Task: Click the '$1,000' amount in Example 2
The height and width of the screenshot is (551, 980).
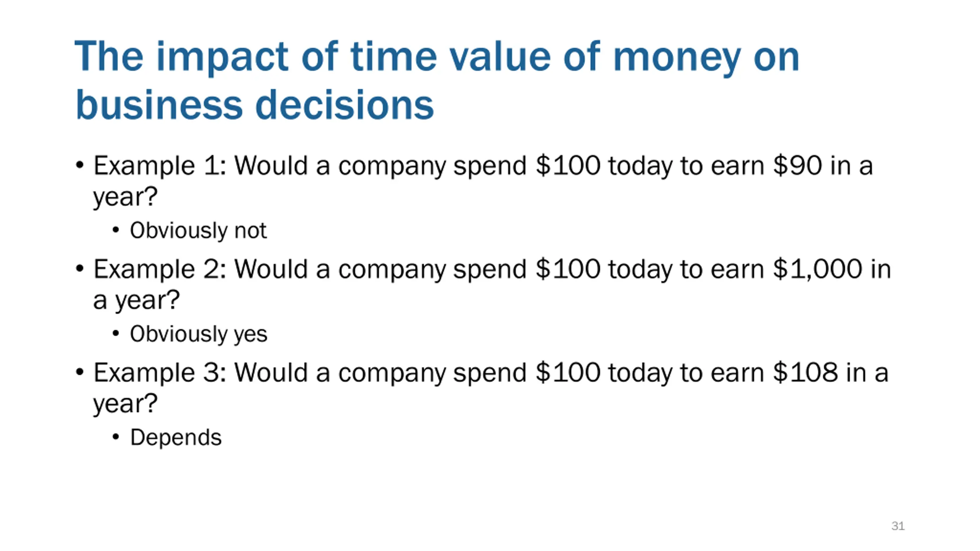Action: pos(818,269)
